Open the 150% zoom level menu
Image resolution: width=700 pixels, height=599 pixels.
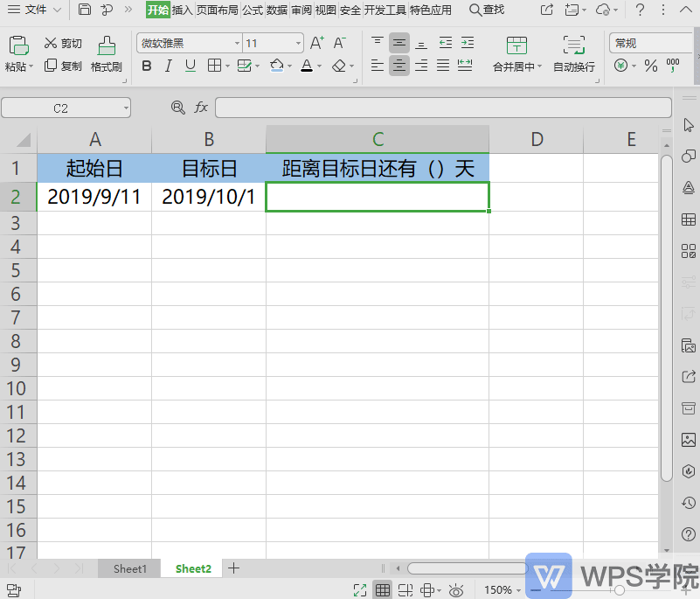[502, 590]
